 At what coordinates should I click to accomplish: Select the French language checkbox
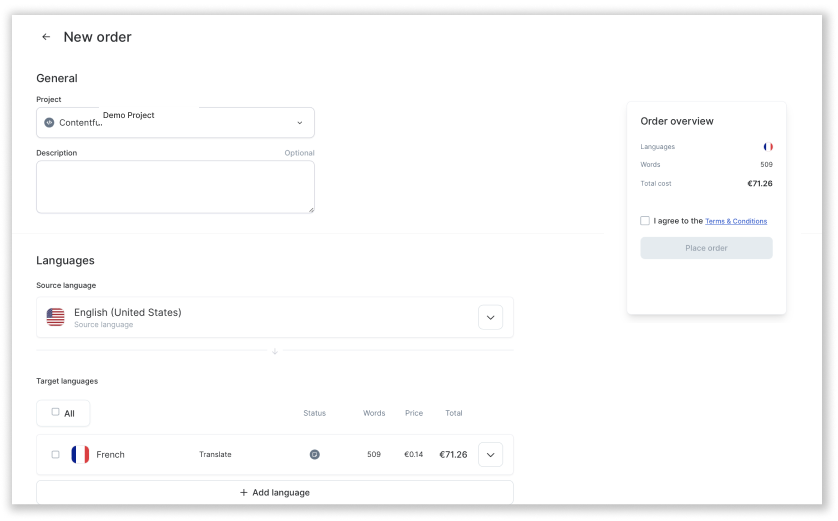point(56,455)
